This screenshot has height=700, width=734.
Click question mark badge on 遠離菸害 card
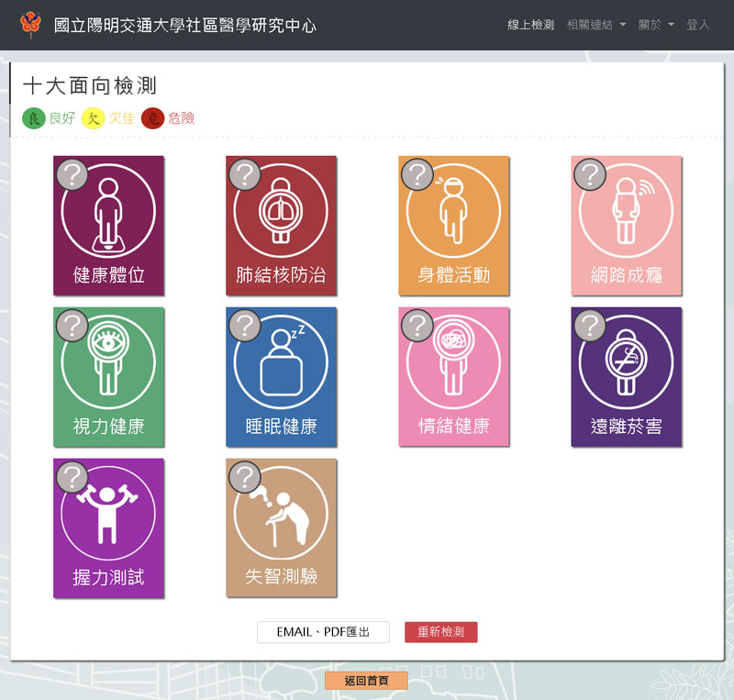point(590,326)
